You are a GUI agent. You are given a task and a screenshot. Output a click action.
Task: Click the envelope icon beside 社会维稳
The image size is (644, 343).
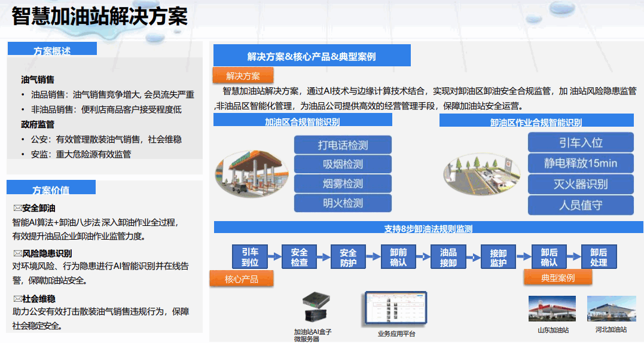17,298
